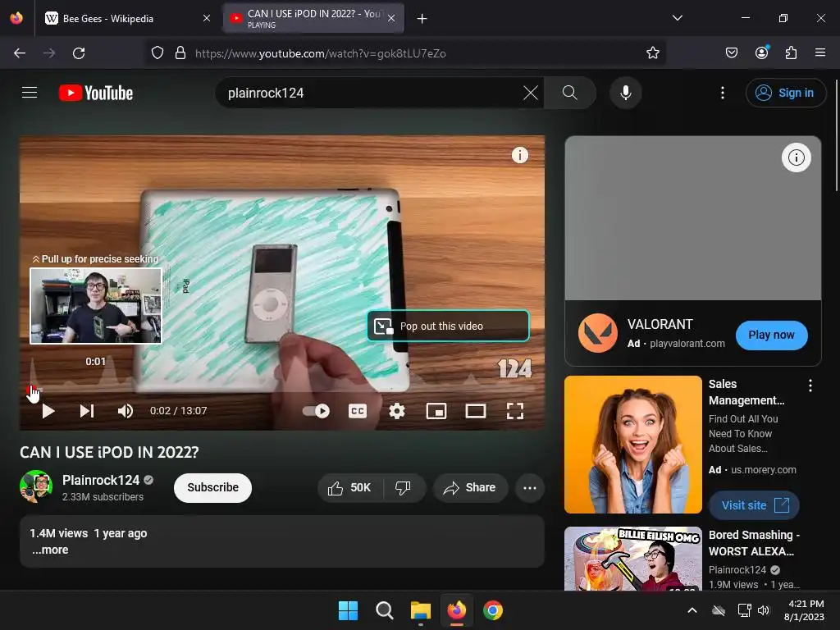The width and height of the screenshot is (840, 630).
Task: Open the Sales Management ad thumbnail
Action: tap(632, 445)
